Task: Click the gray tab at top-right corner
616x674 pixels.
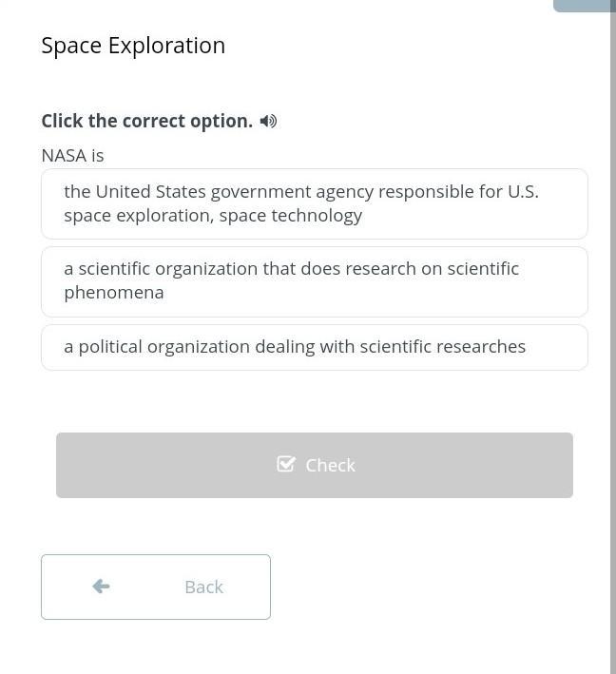Action: pyautogui.click(x=584, y=5)
